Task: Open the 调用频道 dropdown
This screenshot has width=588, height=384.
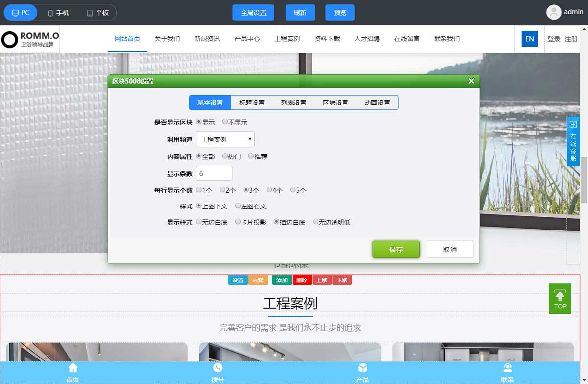Action: (225, 139)
